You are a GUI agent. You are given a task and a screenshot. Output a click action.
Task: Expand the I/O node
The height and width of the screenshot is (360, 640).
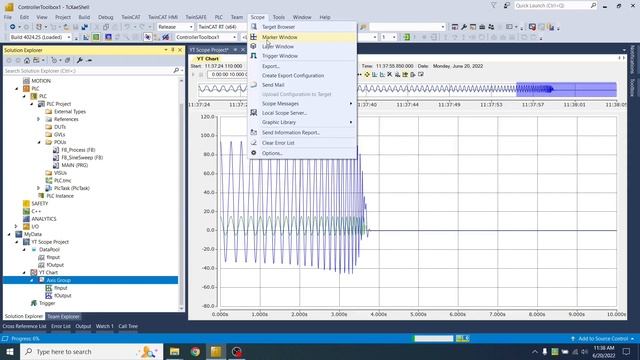[x=16, y=227]
